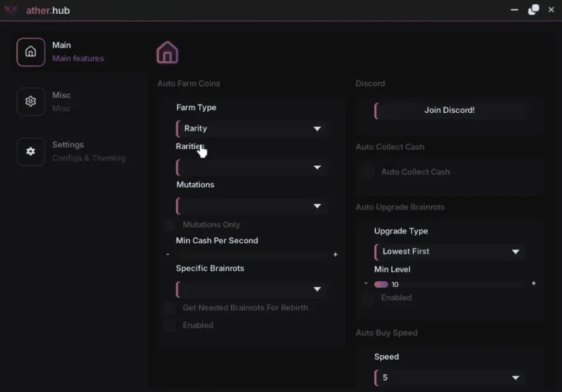
Task: Enable Auto Collect Cash
Action: tap(367, 172)
